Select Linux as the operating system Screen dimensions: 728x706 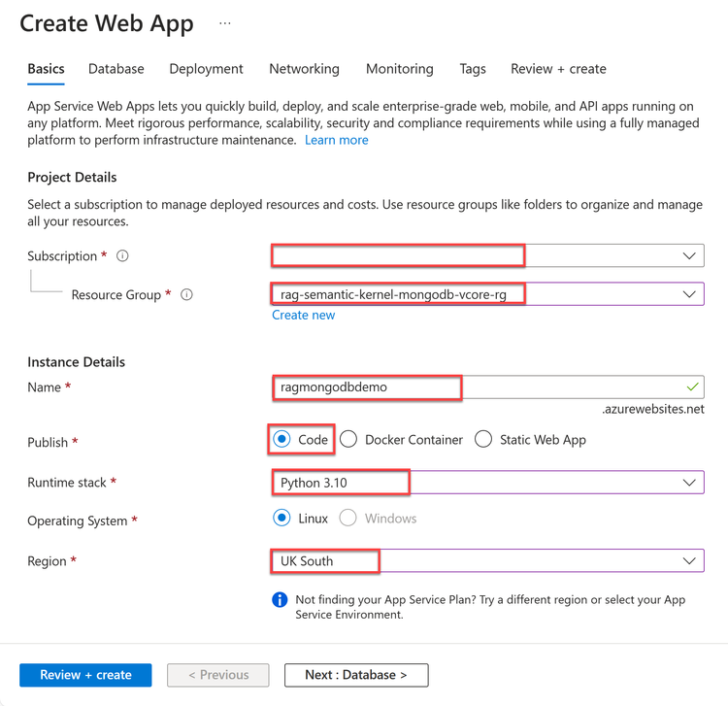[x=281, y=519]
